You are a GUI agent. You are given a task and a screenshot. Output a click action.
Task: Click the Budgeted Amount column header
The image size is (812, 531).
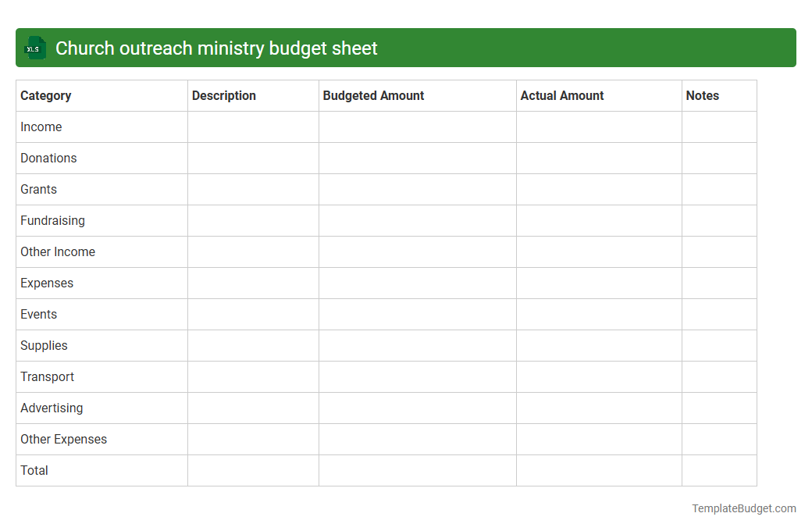[373, 95]
